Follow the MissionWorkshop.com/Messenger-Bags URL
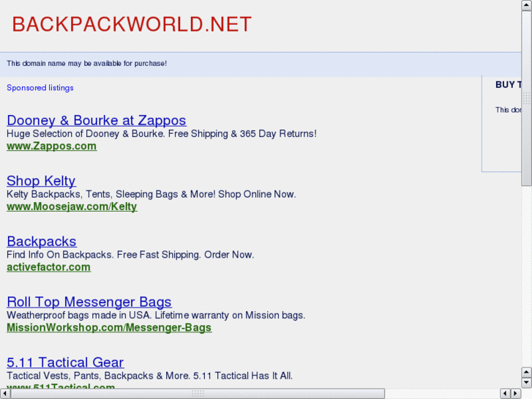 (x=109, y=327)
